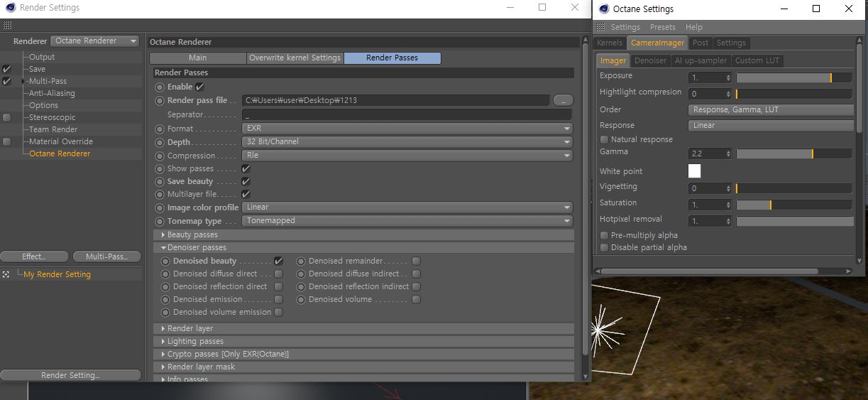Screen dimensions: 868x400
Task: Click the Multi-Pass... button
Action: 106,256
